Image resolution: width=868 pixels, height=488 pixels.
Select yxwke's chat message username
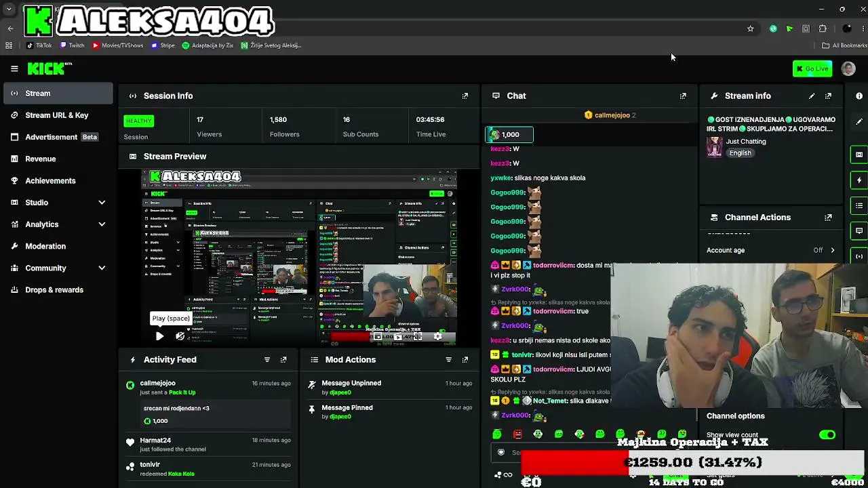pyautogui.click(x=500, y=178)
